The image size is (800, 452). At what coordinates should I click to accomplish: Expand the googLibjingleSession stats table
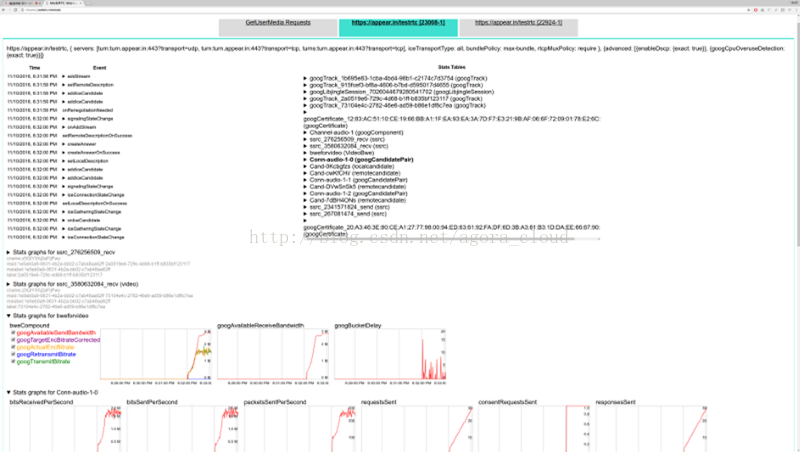click(306, 92)
